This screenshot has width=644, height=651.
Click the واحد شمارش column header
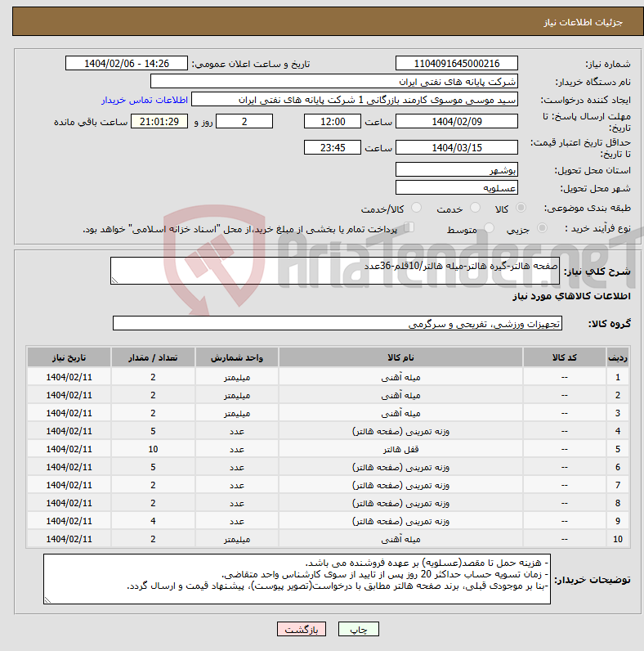[x=236, y=357]
